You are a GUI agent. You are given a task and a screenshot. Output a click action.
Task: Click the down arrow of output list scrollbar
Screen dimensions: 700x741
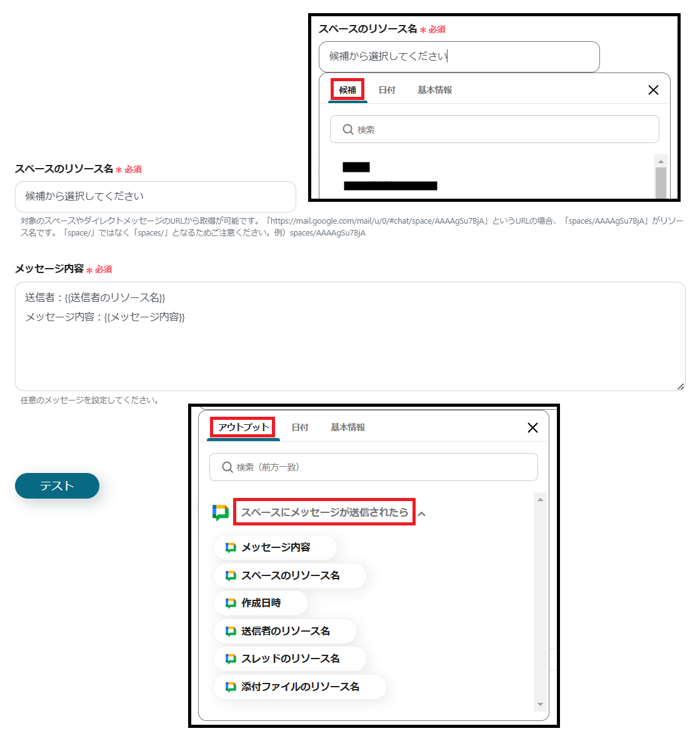pyautogui.click(x=540, y=705)
